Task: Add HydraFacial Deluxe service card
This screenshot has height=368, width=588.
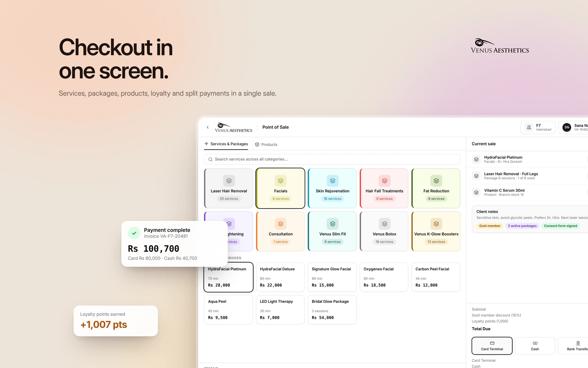Action: (280, 277)
